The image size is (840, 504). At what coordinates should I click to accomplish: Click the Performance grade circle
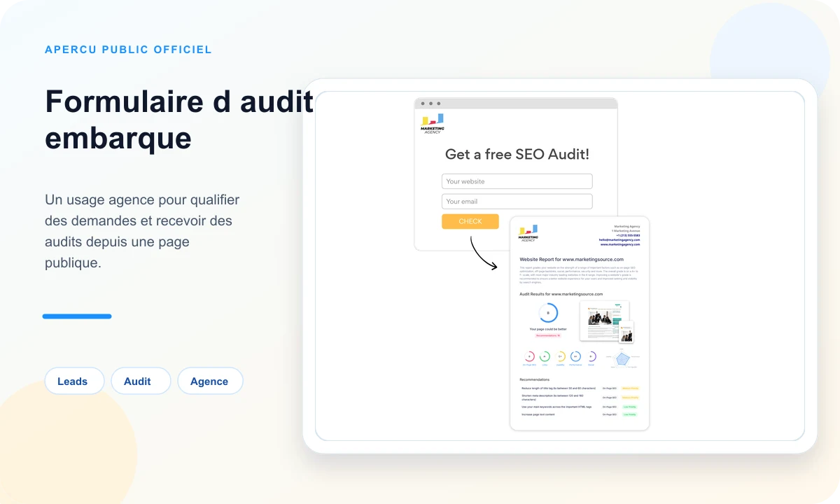coord(575,356)
